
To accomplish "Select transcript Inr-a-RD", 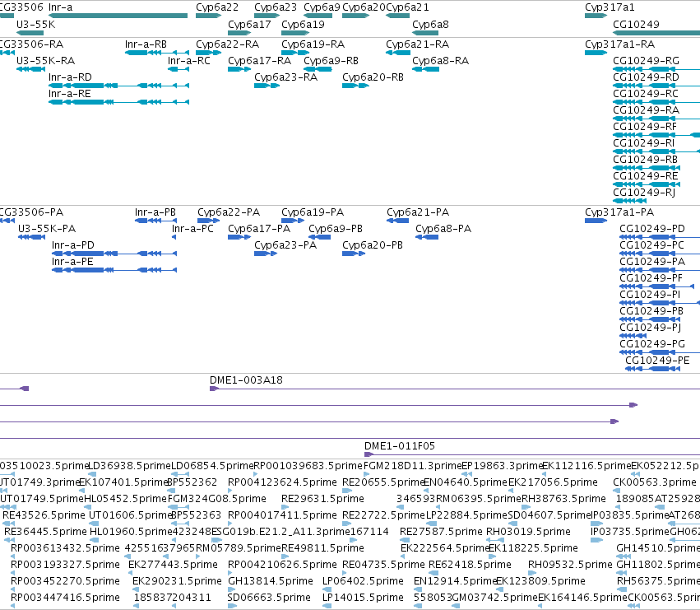I will (x=118, y=86).
